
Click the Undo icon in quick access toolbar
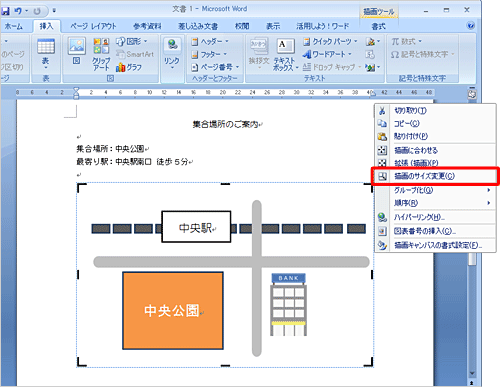click(x=18, y=11)
